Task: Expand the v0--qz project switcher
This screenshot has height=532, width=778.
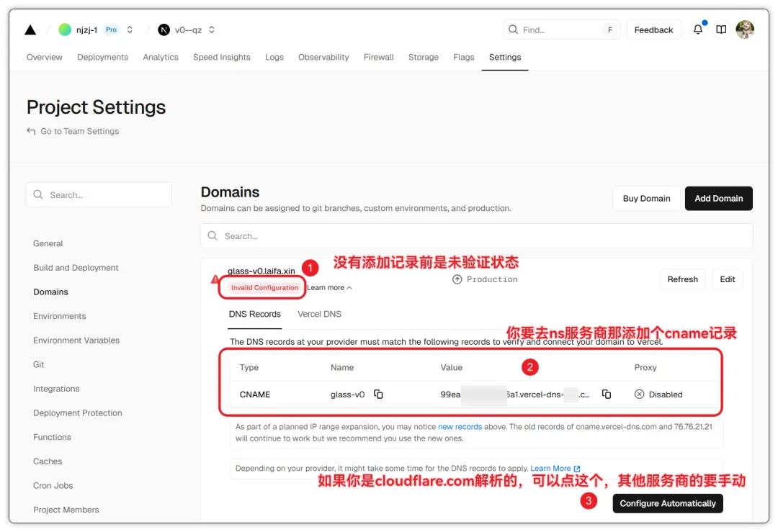Action: pyautogui.click(x=211, y=30)
